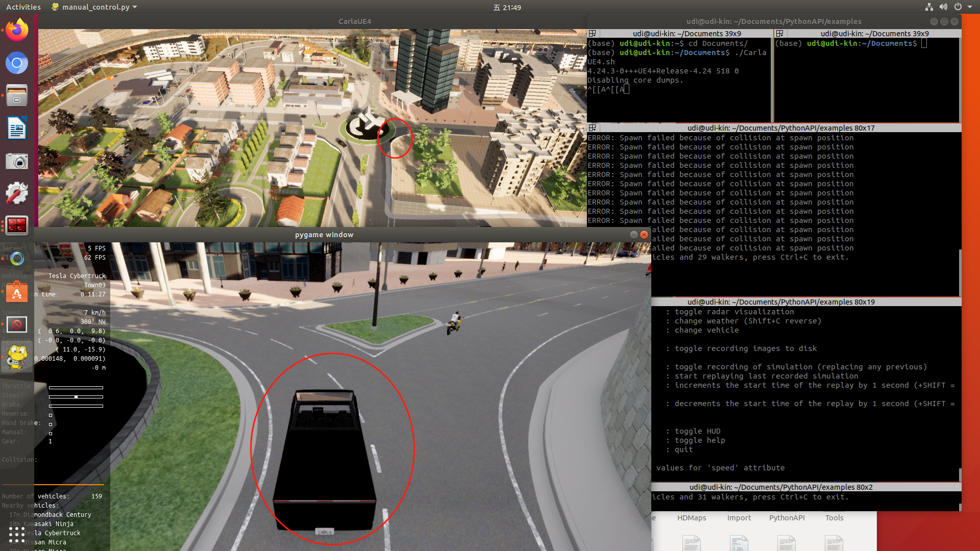Viewport: 980px width, 551px height.
Task: Click the pygame window title text
Action: 324,235
